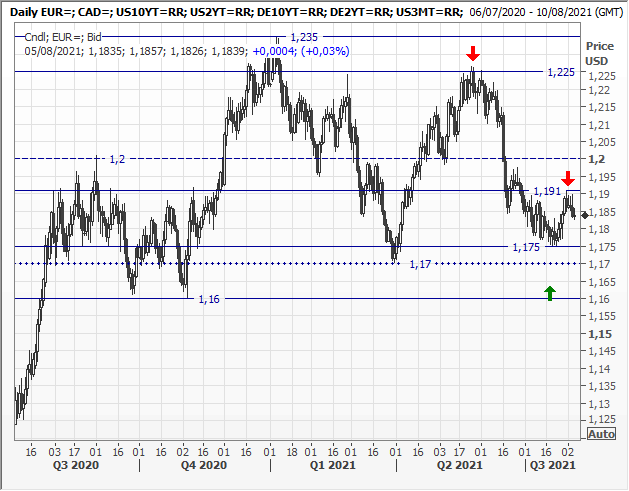The image size is (629, 491).
Task: Select the black current price marker diamond
Action: tap(584, 215)
